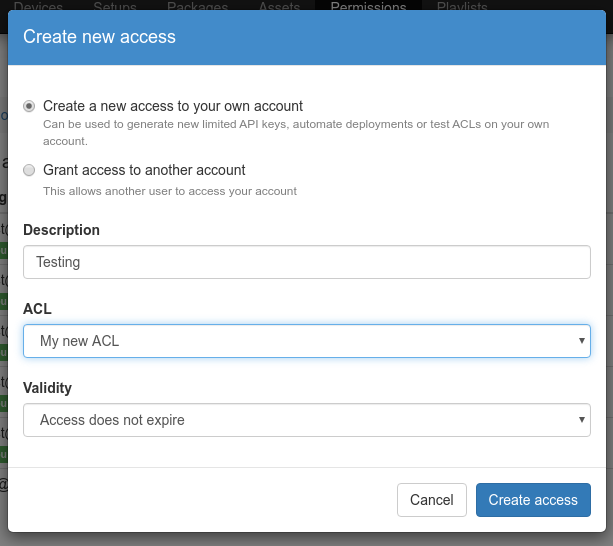Select the Grant access radio button
Image resolution: width=613 pixels, height=546 pixels.
click(29, 170)
